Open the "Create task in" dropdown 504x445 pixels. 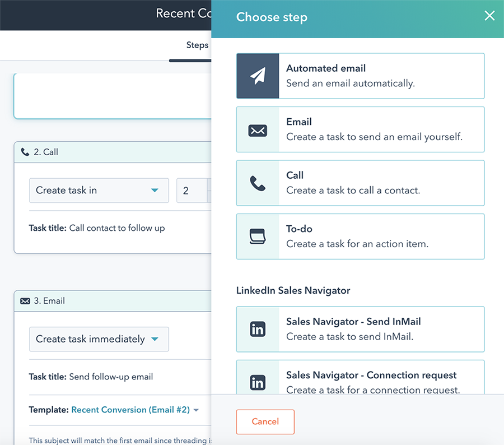click(99, 191)
